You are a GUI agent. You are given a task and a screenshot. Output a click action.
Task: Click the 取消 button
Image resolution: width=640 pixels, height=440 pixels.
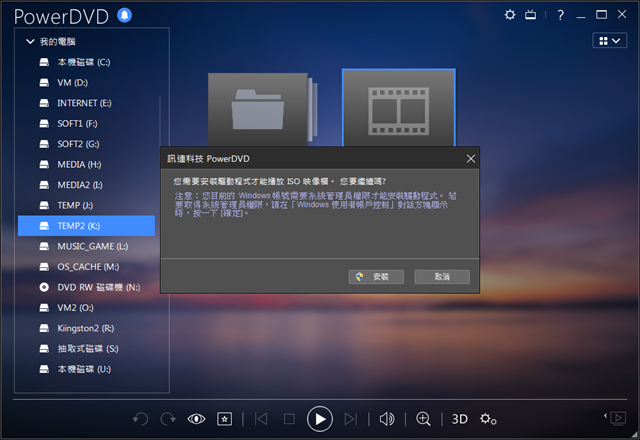tap(442, 277)
